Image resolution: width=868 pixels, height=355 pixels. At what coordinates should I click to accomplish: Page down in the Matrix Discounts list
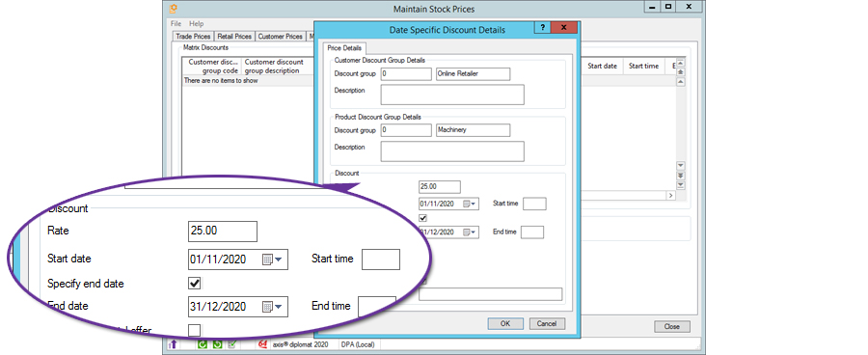click(681, 175)
